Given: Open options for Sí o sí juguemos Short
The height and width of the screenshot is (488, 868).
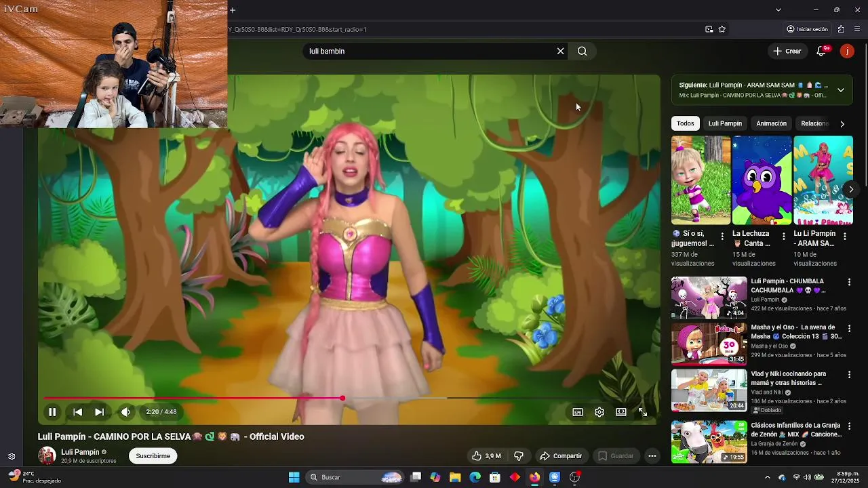Looking at the screenshot, I should click(722, 237).
